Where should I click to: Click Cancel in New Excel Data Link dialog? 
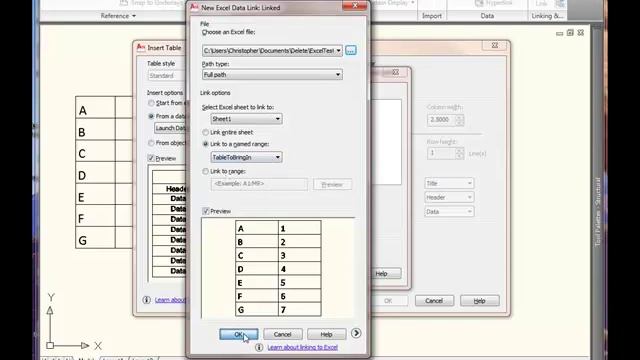pos(283,334)
